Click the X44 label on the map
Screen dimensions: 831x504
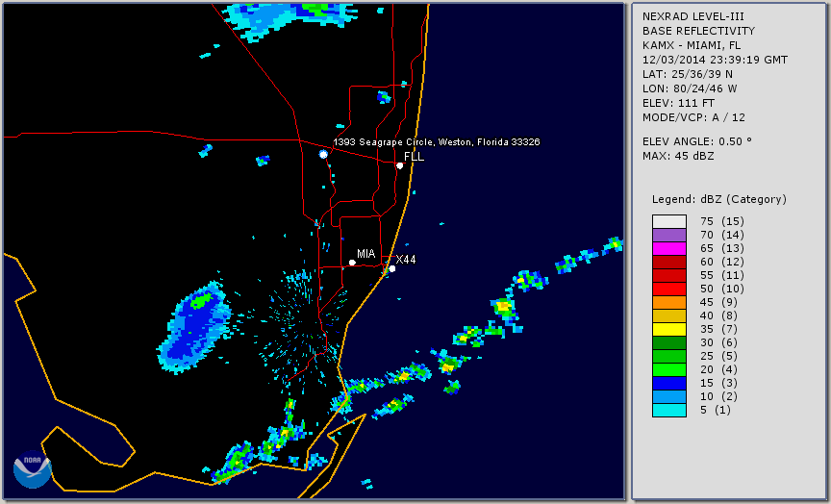coord(406,260)
